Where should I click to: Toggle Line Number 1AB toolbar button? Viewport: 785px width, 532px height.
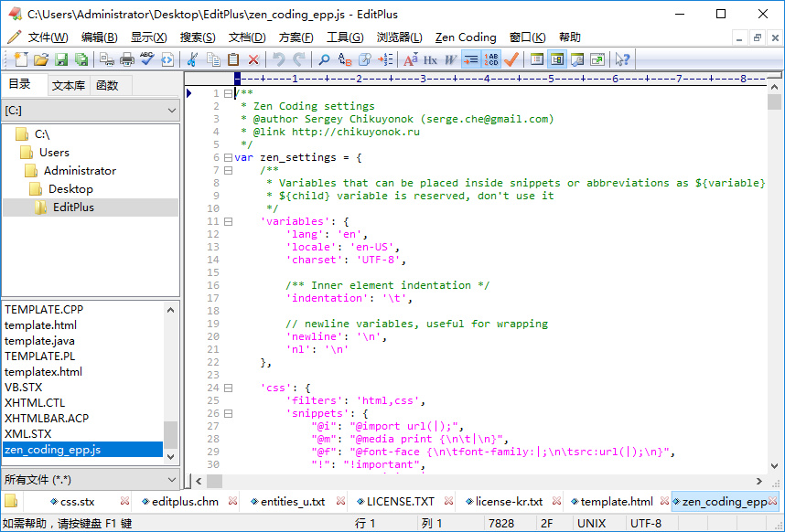coord(491,59)
